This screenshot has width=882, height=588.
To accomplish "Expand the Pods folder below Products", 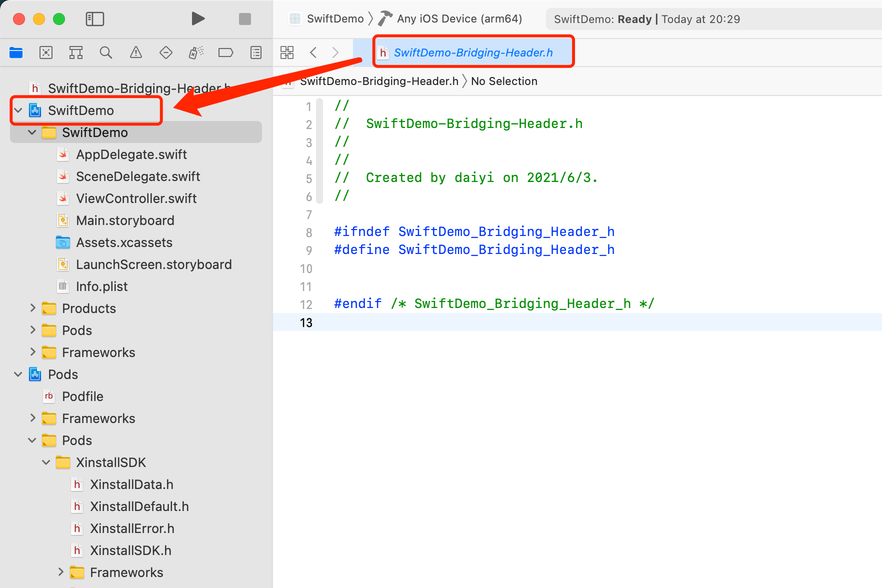I will [x=32, y=330].
